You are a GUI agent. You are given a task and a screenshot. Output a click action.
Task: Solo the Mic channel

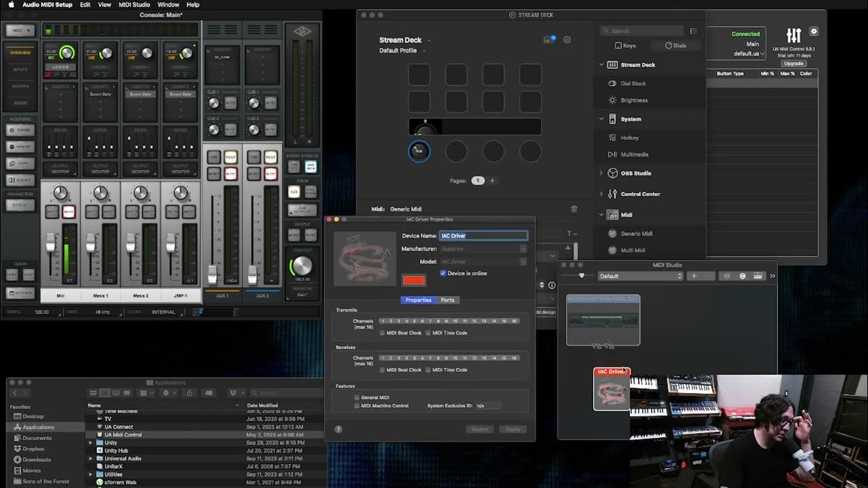52,212
